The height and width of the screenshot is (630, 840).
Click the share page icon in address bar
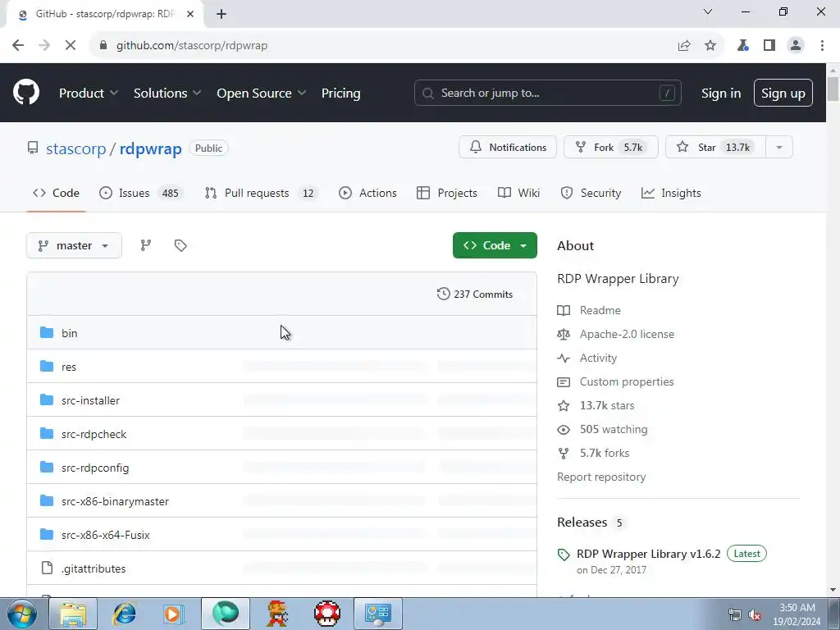pos(684,46)
